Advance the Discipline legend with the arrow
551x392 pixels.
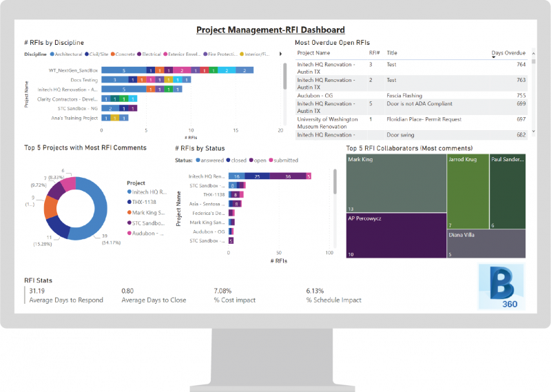coord(280,54)
